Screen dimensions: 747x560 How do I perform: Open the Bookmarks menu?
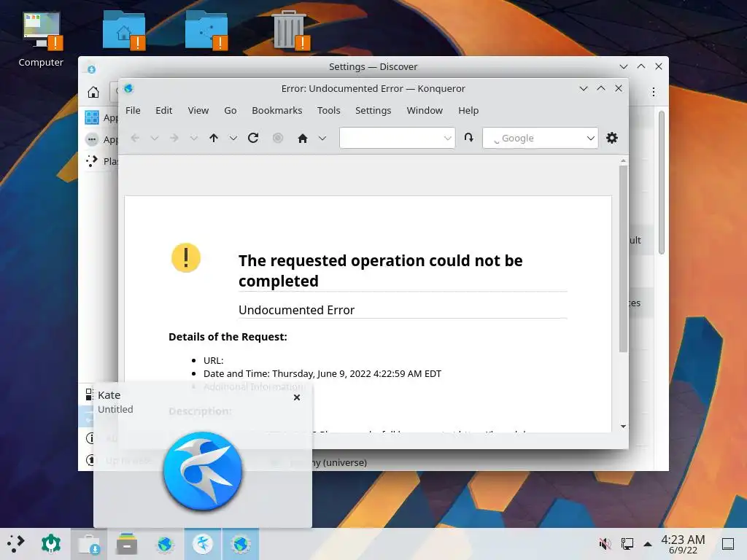click(276, 111)
